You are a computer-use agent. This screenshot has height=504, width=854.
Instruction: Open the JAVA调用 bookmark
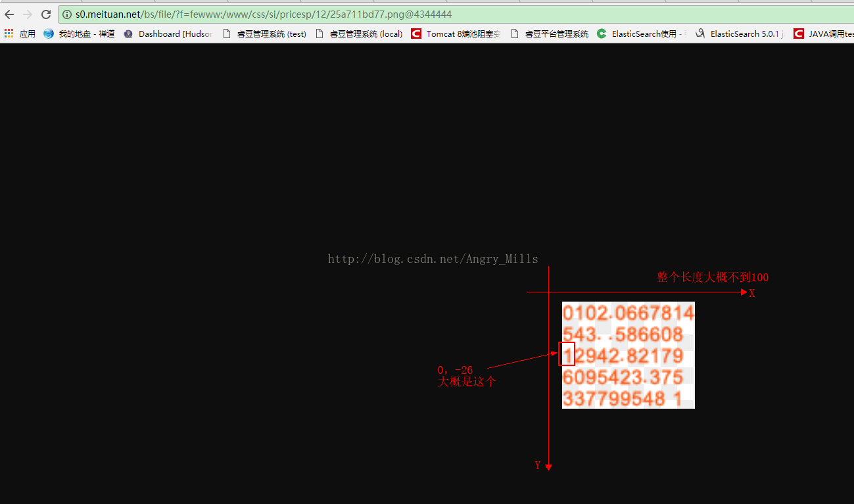tap(823, 34)
